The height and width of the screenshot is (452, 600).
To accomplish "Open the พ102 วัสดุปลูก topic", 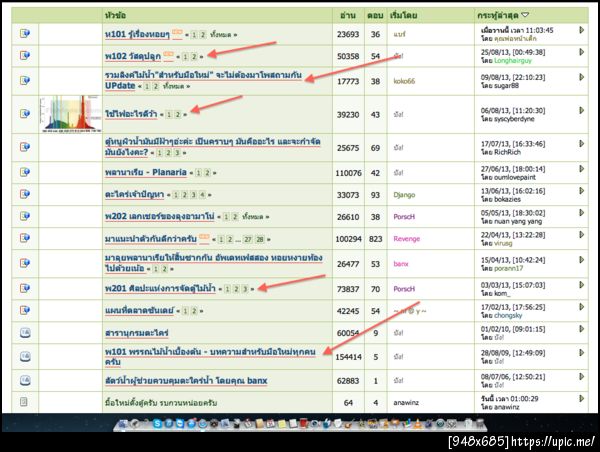I will pos(133,56).
